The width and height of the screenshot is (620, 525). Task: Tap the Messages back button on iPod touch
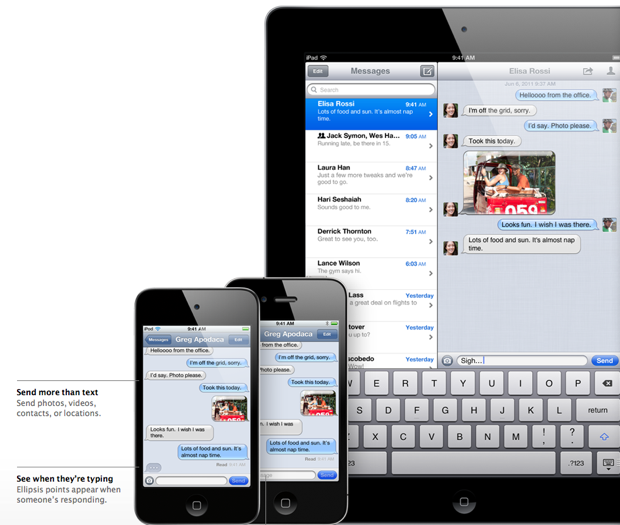point(157,340)
